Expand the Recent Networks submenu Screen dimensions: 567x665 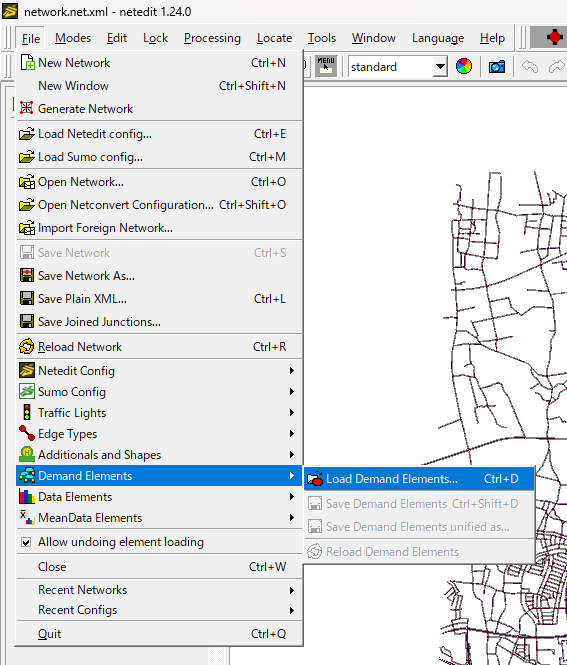click(159, 590)
